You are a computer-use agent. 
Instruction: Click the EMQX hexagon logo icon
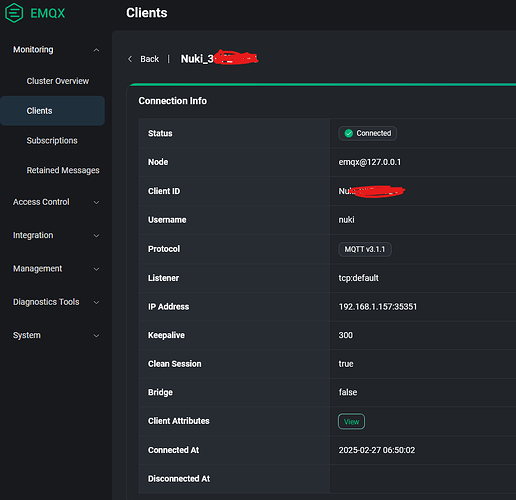click(x=14, y=13)
